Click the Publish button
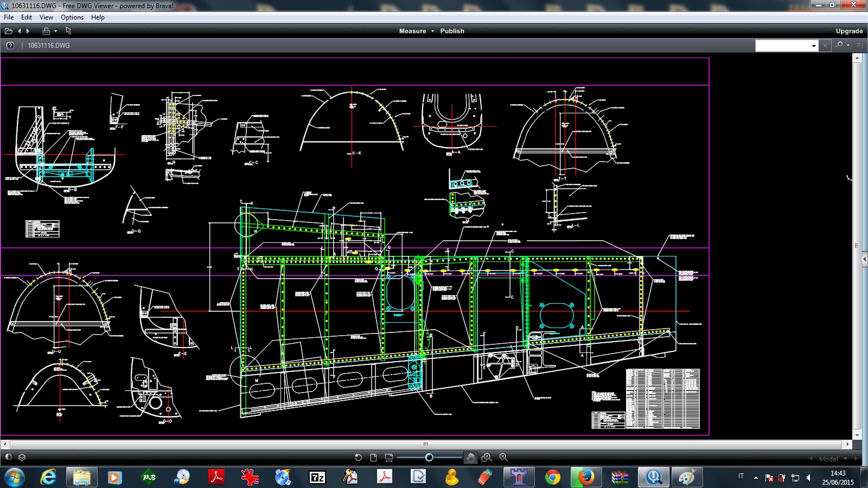The height and width of the screenshot is (488, 868). 452,31
